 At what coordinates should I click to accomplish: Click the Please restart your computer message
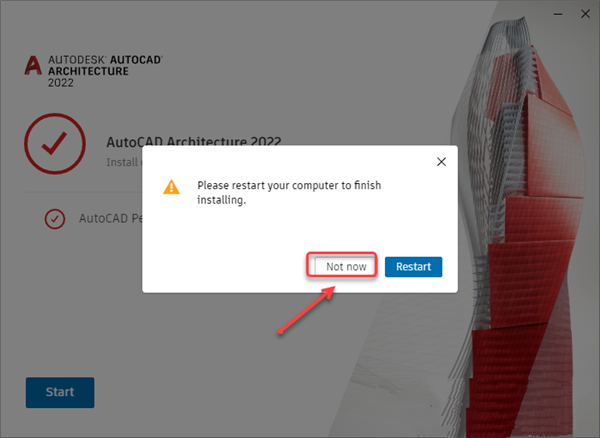289,192
